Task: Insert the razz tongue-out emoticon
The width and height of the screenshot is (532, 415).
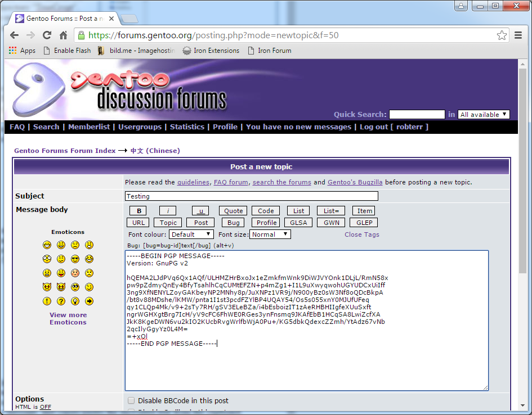Action: coord(61,273)
